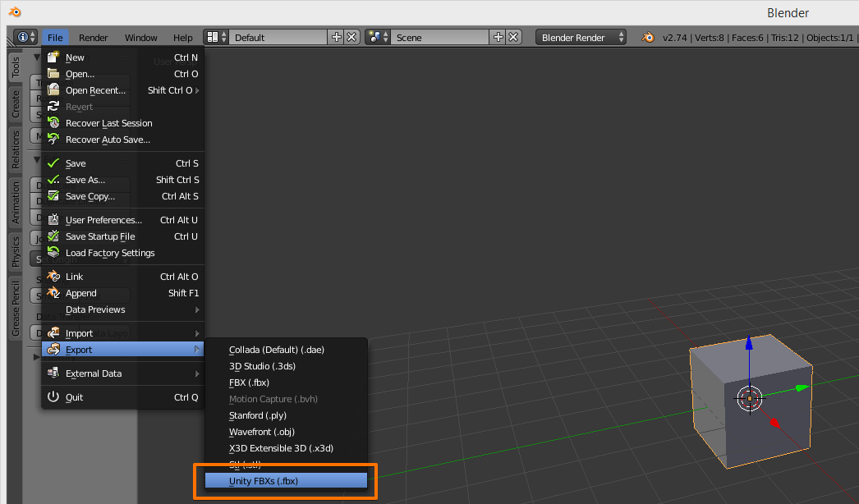The height and width of the screenshot is (504, 859).
Task: Switch to the Relations tab
Action: (16, 150)
